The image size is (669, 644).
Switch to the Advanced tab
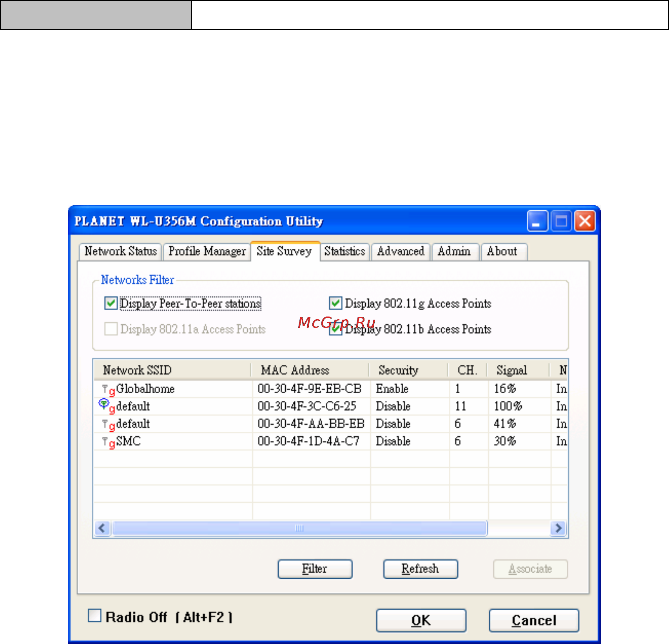click(401, 251)
